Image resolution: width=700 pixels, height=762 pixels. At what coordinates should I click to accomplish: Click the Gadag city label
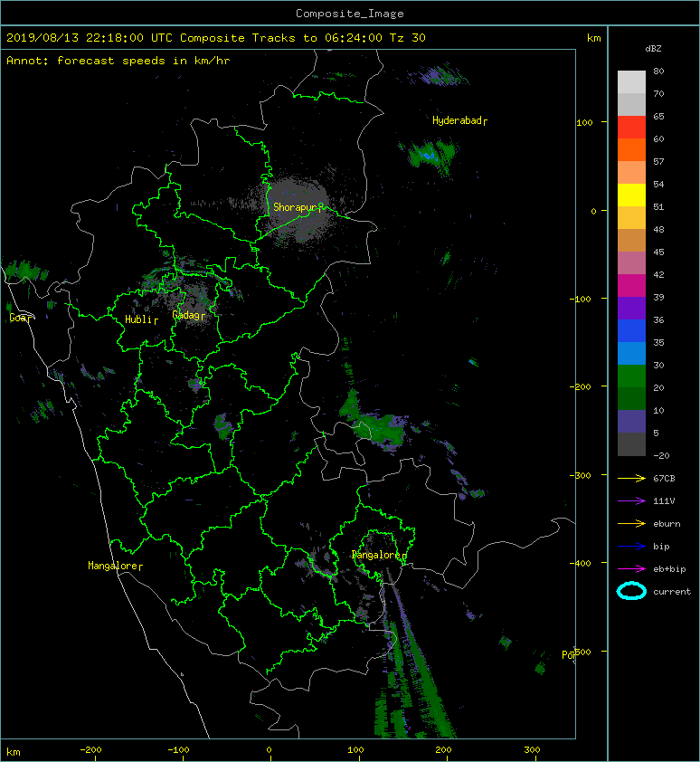tap(188, 316)
